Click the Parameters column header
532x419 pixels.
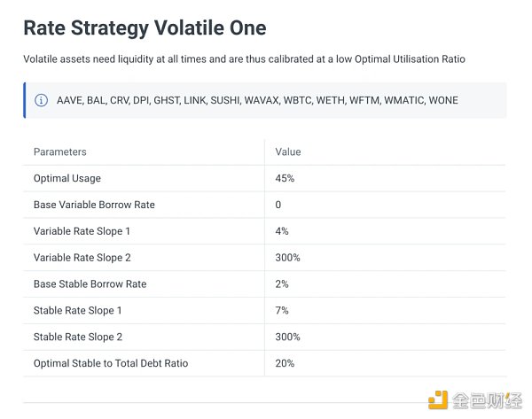click(x=60, y=152)
